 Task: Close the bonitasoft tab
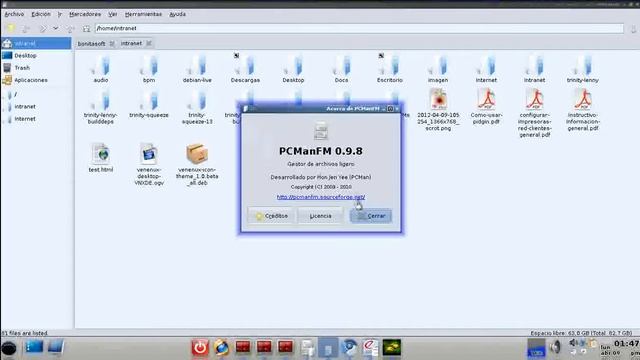coord(111,43)
